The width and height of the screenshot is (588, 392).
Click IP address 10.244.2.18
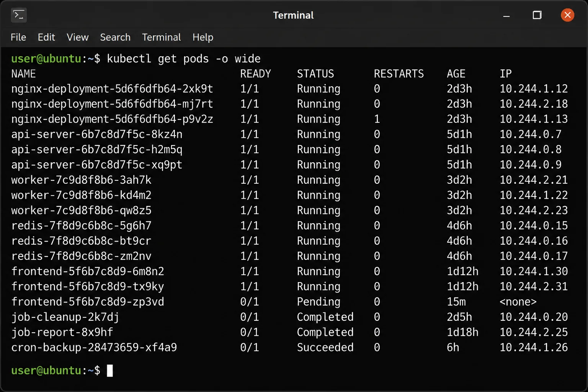coord(534,104)
